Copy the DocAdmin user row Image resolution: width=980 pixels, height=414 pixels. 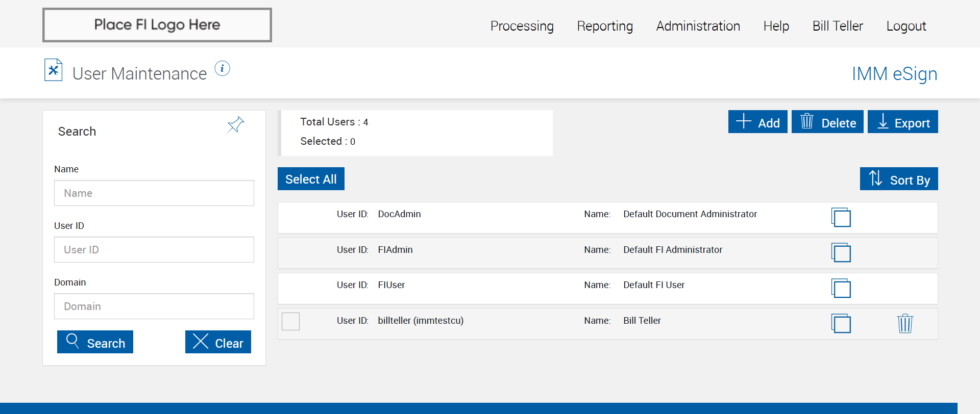click(x=841, y=217)
